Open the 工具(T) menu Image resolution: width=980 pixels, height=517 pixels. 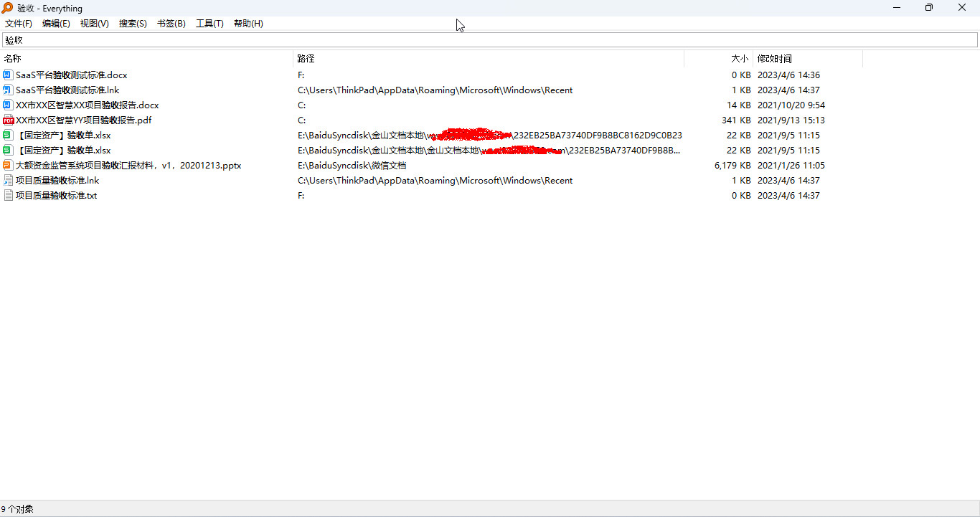tap(209, 24)
